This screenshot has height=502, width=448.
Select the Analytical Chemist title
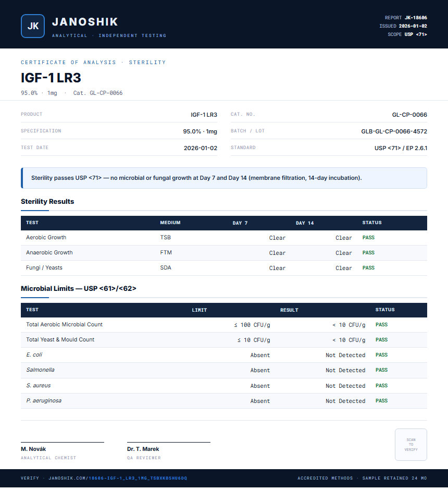(48, 458)
